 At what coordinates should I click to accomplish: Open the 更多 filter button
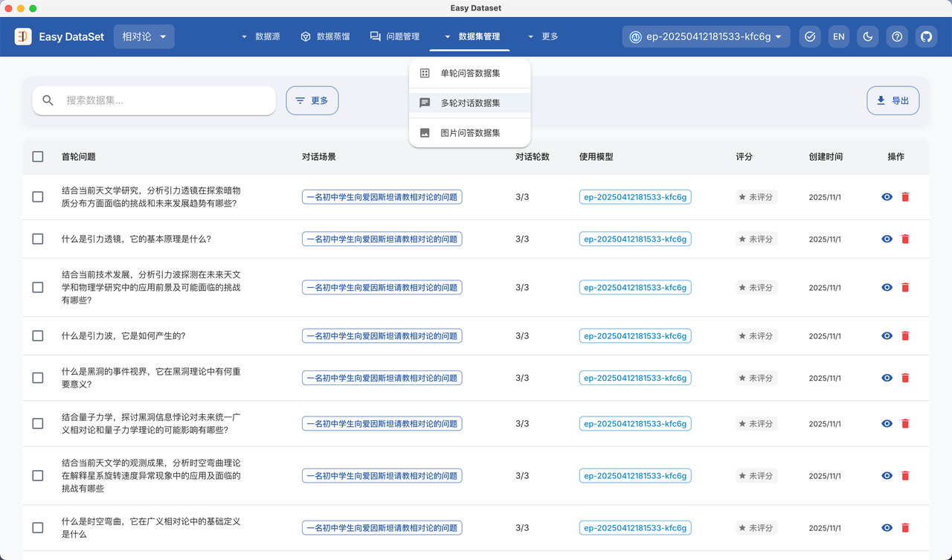pos(312,100)
